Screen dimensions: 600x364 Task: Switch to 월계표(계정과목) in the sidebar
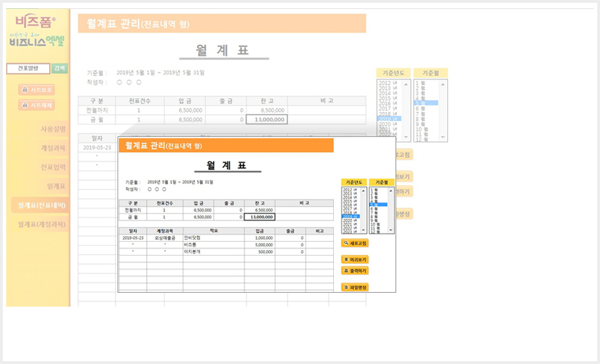pyautogui.click(x=41, y=224)
